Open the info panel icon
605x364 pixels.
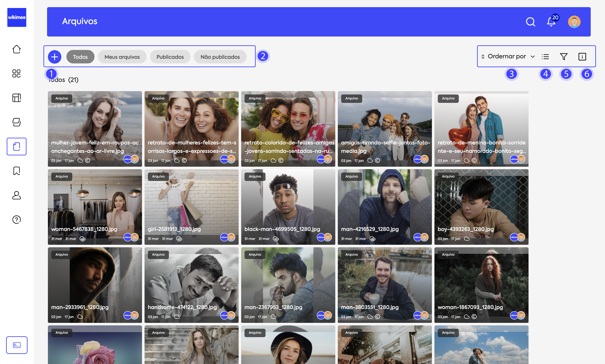(x=582, y=57)
